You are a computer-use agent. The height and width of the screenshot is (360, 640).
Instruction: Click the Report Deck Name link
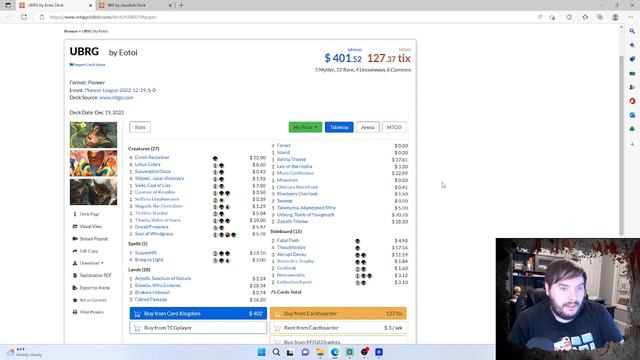(x=87, y=64)
